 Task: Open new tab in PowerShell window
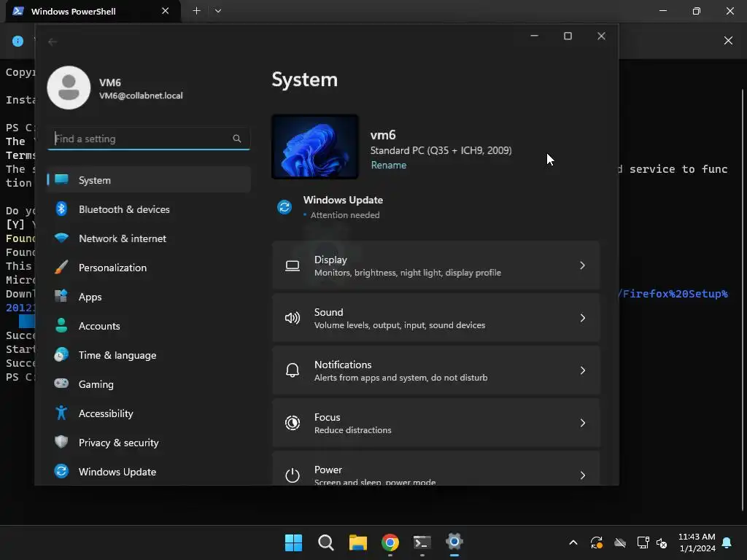pyautogui.click(x=196, y=10)
